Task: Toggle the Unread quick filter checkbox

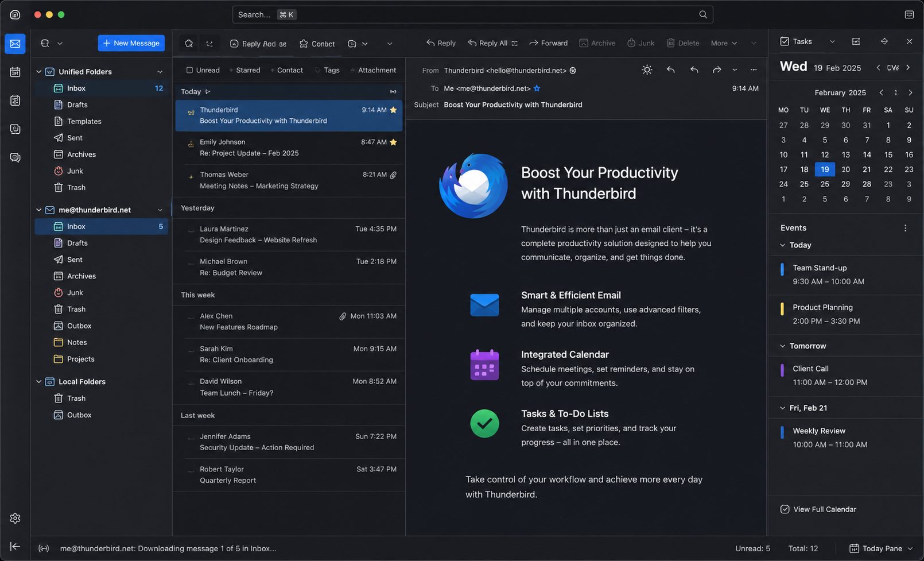Action: point(189,70)
